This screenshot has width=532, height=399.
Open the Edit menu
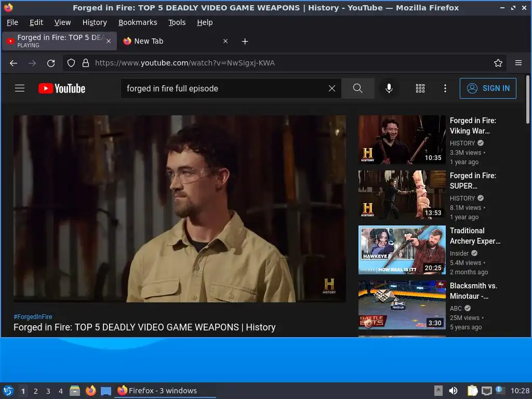click(36, 22)
